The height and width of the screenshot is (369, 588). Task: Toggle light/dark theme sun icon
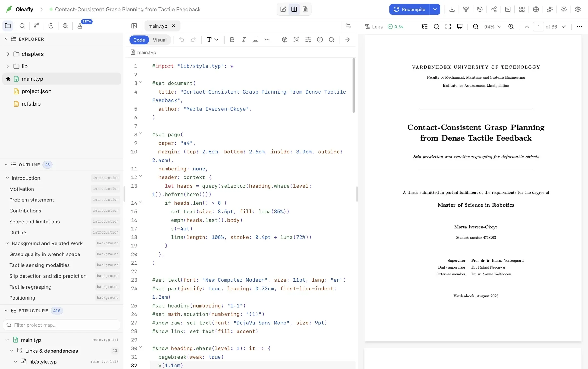pos(564,9)
